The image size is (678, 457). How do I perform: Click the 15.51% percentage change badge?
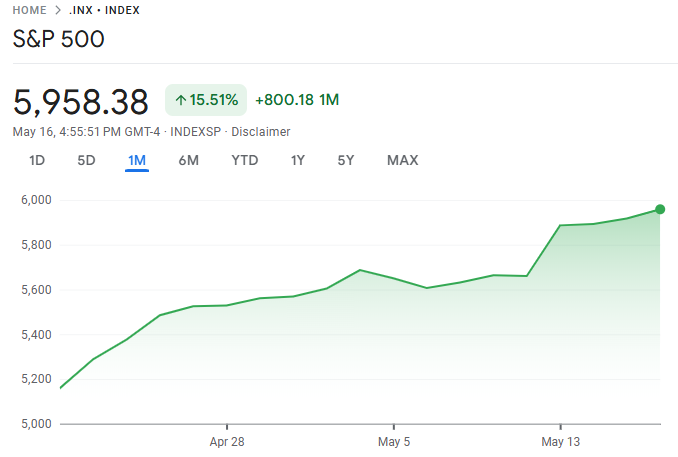[x=206, y=100]
